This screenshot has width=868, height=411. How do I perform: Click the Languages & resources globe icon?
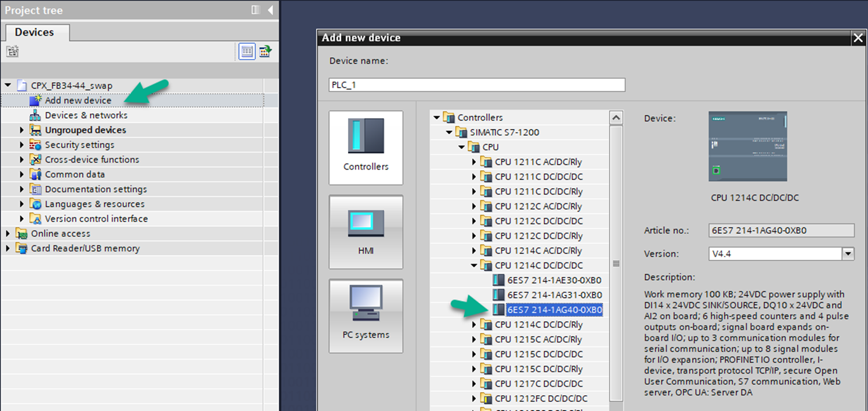(x=35, y=204)
